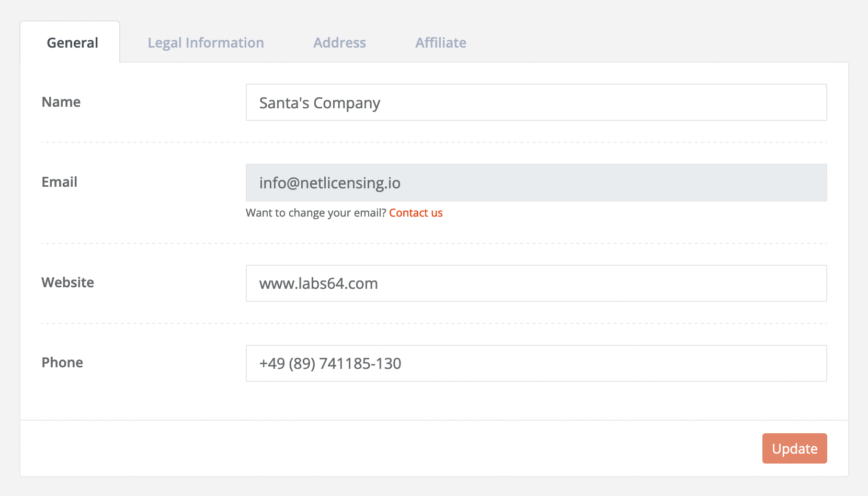The width and height of the screenshot is (868, 496).
Task: Click the 'Want to change your email?' hint text
Action: 316,213
